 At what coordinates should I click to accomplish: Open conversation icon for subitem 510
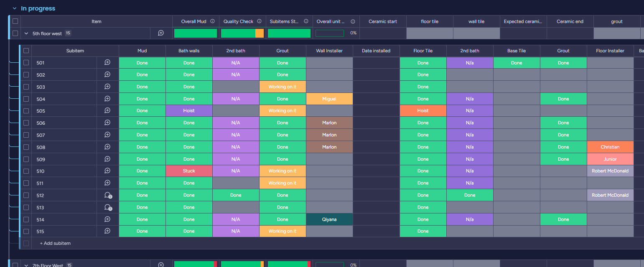[x=107, y=171]
